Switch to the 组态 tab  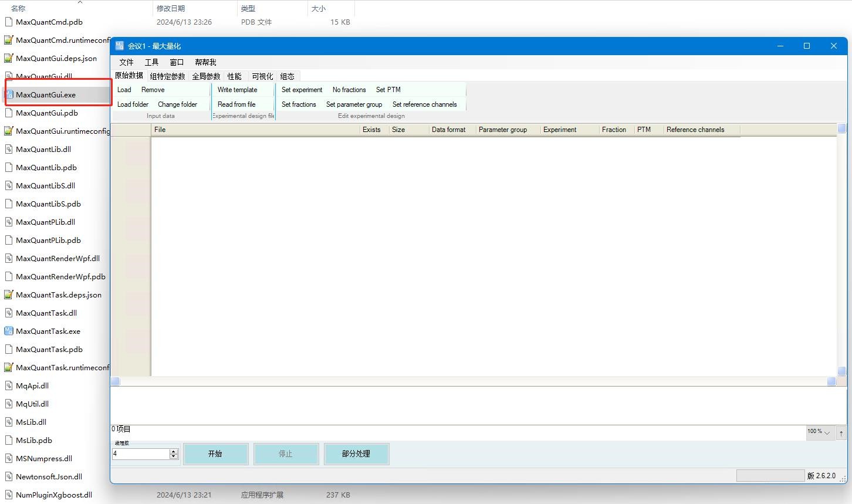(287, 76)
